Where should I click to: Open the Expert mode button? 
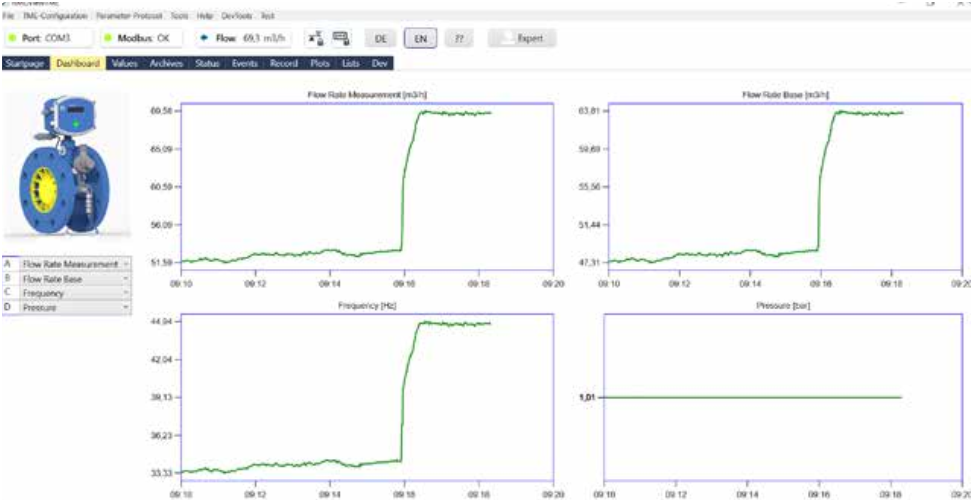click(522, 38)
